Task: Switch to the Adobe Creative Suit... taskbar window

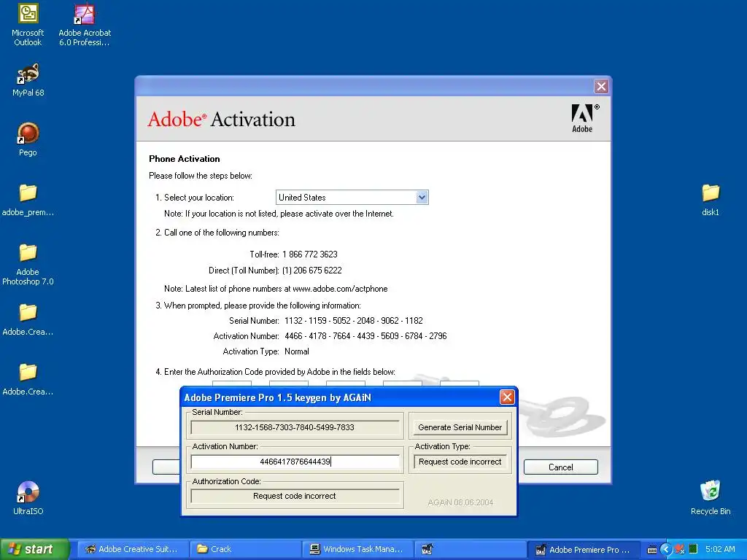Action: click(x=133, y=549)
